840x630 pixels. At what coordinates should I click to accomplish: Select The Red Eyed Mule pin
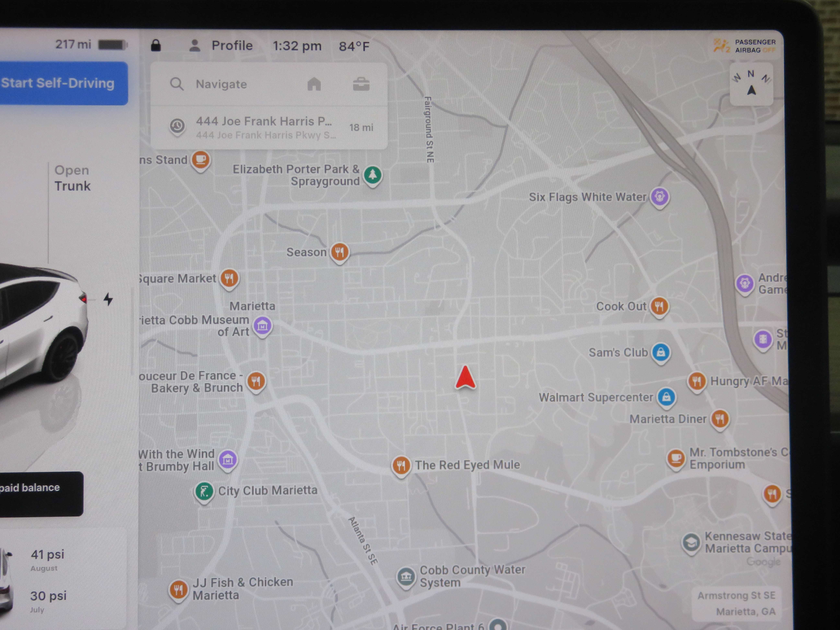[x=401, y=466]
